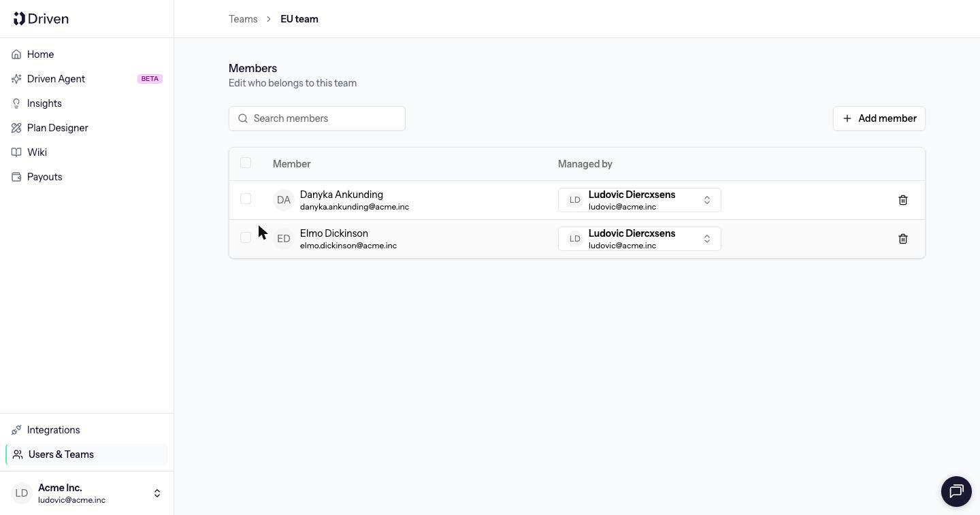Navigate to Insights

click(87, 103)
